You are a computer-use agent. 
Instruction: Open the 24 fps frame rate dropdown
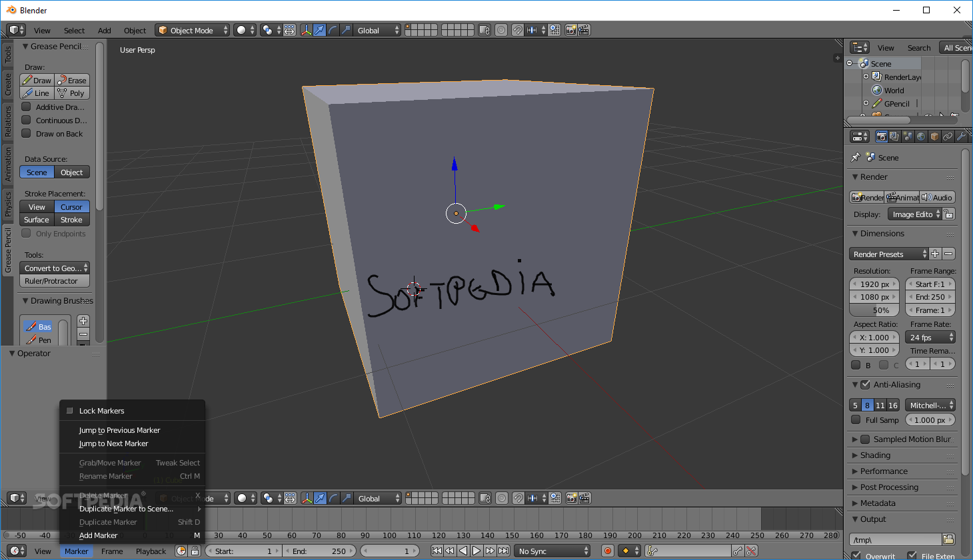click(930, 337)
